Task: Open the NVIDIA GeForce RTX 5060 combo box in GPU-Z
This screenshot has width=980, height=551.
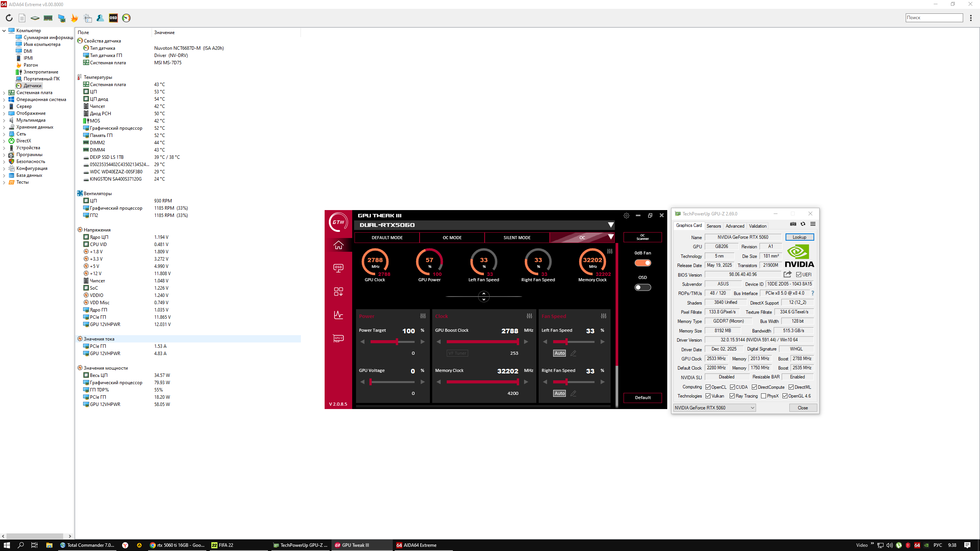Action: point(715,408)
